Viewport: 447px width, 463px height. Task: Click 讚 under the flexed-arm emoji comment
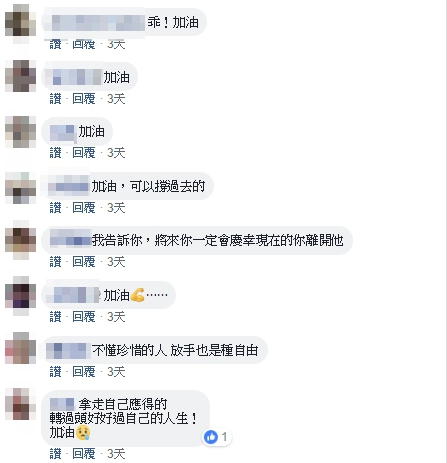tap(56, 317)
